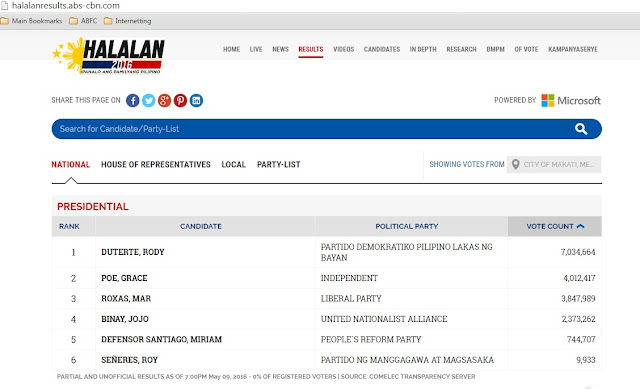Open Kampanyaserye navigation item
This screenshot has height=389, width=640.
573,49
